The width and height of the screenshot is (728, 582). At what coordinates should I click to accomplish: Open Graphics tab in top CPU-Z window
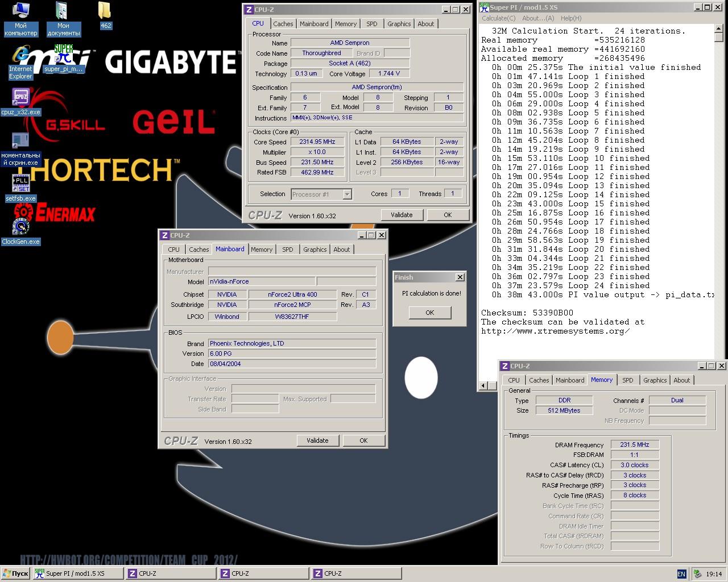399,24
